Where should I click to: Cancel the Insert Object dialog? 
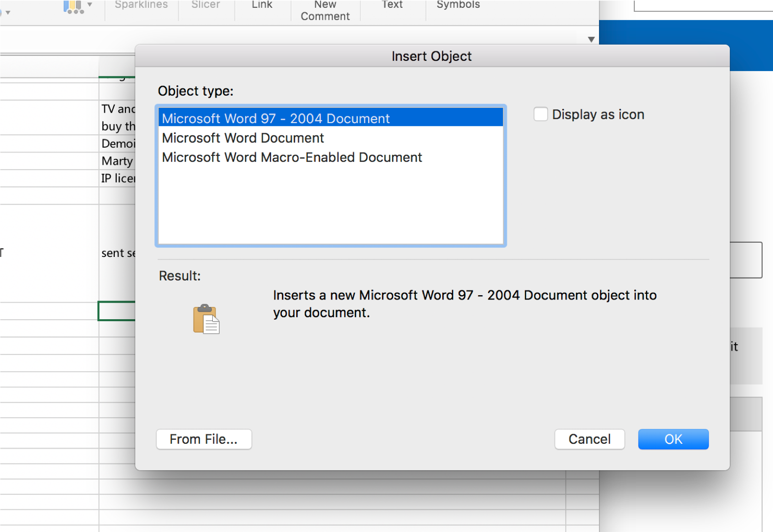coord(590,439)
